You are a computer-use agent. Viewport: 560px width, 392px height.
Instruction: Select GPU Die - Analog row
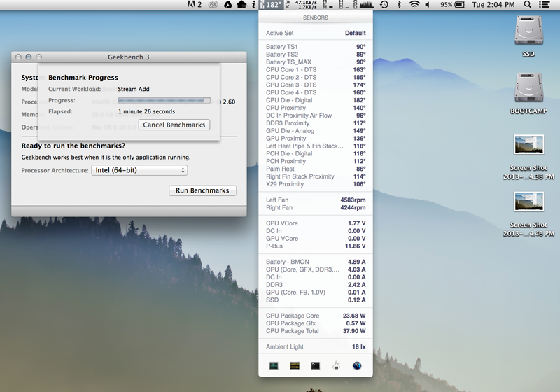coord(316,131)
